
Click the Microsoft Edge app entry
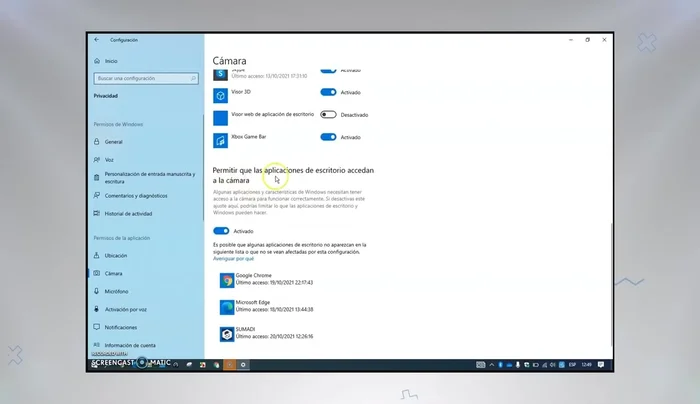pyautogui.click(x=258, y=306)
